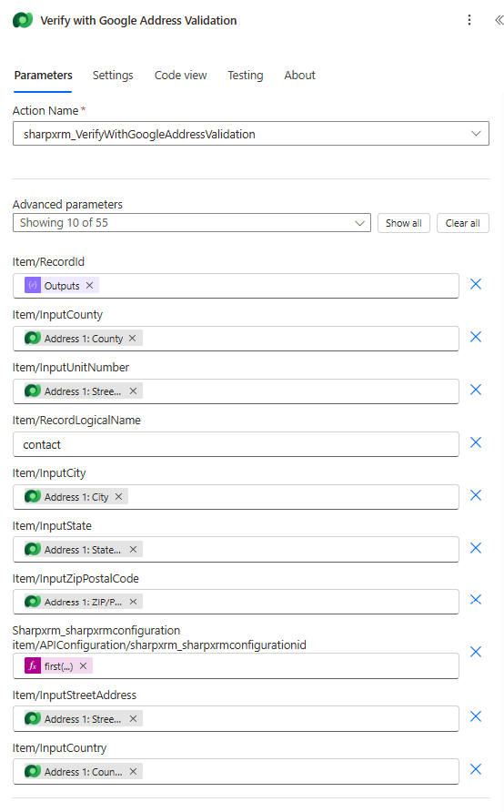Screen dimensions: 504x812
Task: Remove the Item/InputStreetAddress parameter with blue X
Action: tap(476, 716)
